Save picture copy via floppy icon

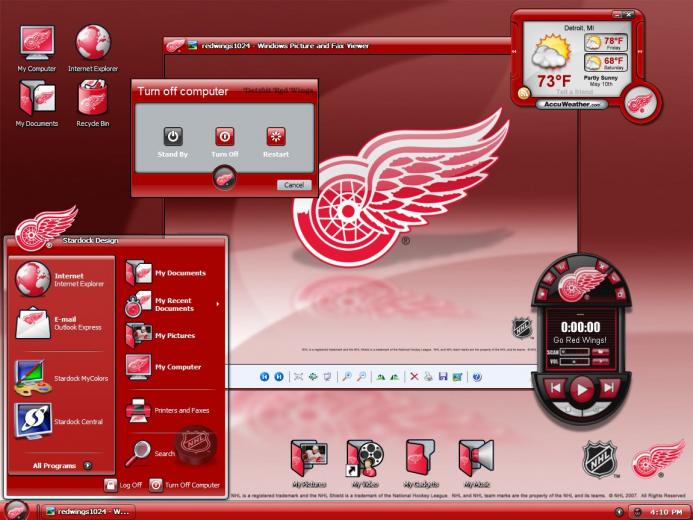coord(443,376)
